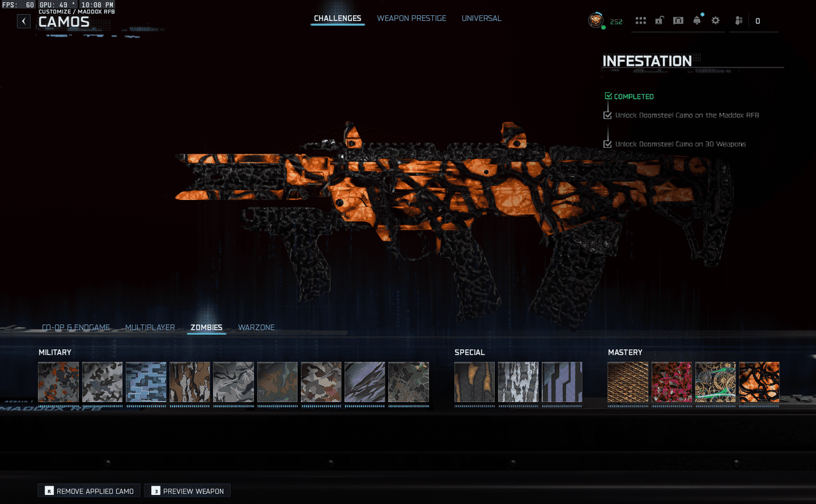Switch to the Weapon Prestige tab
Viewport: 816px width, 504px height.
click(411, 18)
